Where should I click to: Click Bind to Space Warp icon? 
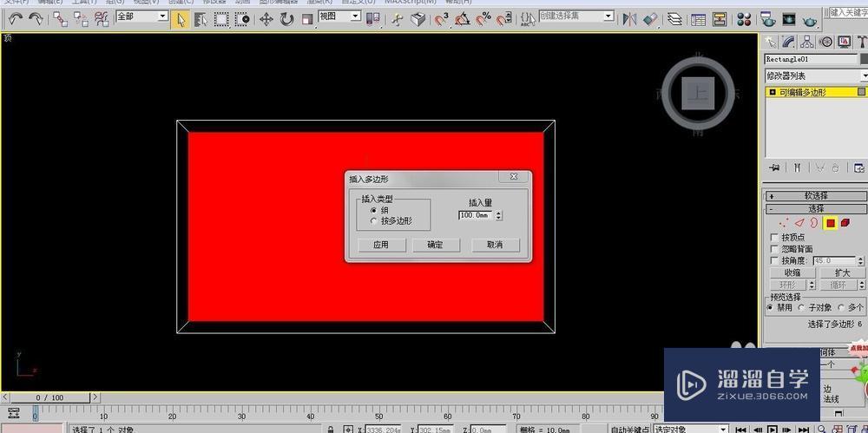(x=102, y=19)
